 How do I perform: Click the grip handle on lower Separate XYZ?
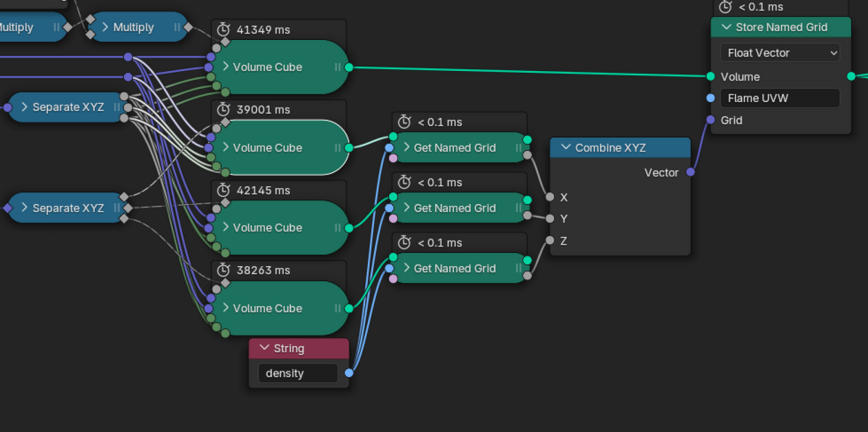[x=117, y=208]
